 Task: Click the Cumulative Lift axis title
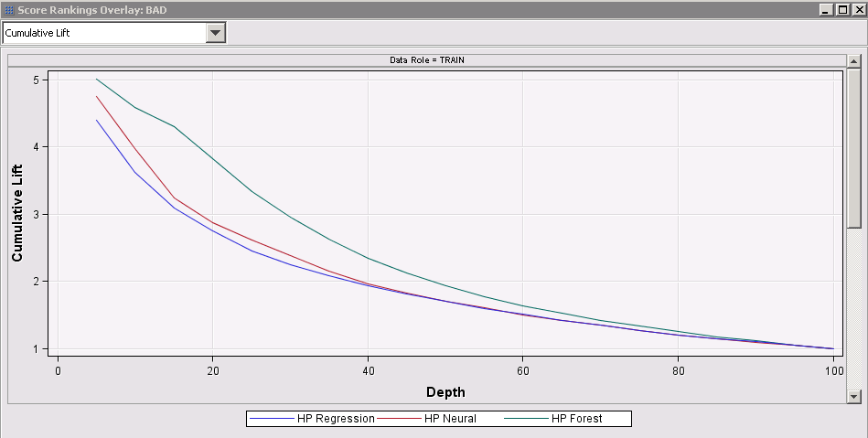pos(17,213)
